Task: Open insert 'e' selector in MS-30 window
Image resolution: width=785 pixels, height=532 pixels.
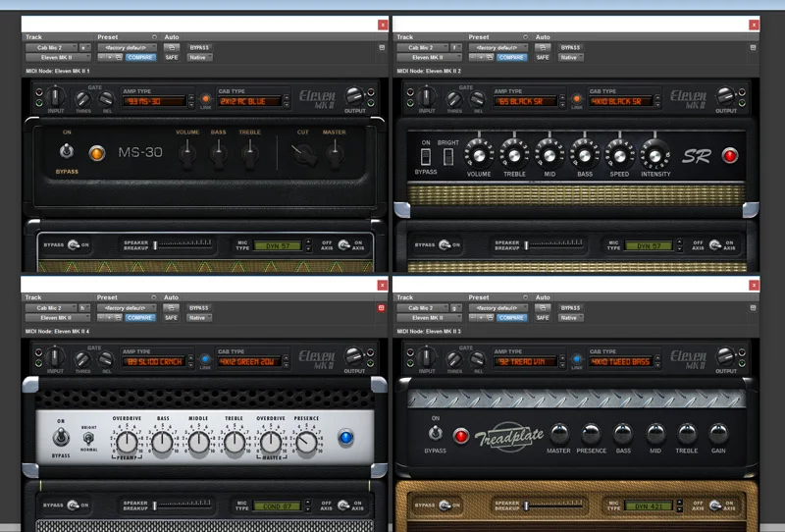Action: [84, 47]
